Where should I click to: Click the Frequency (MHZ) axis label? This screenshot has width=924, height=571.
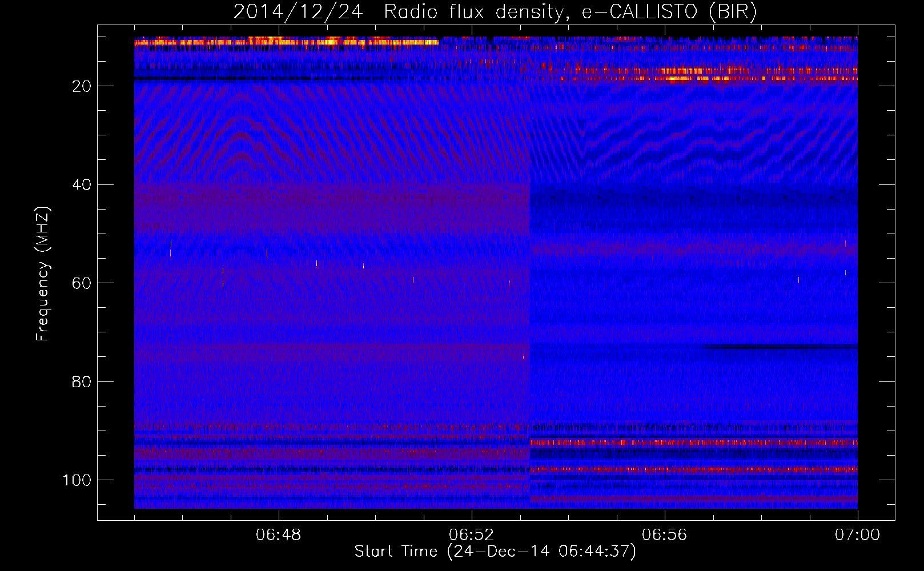(43, 274)
